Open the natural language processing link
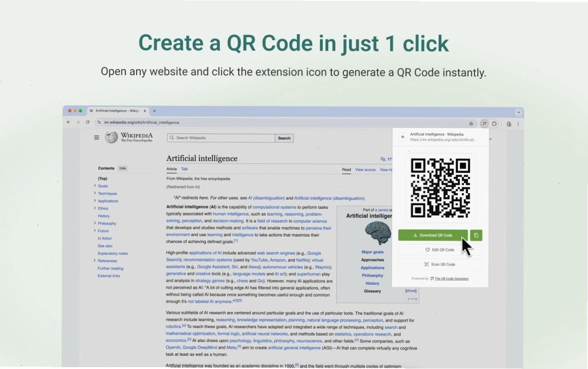 334,320
